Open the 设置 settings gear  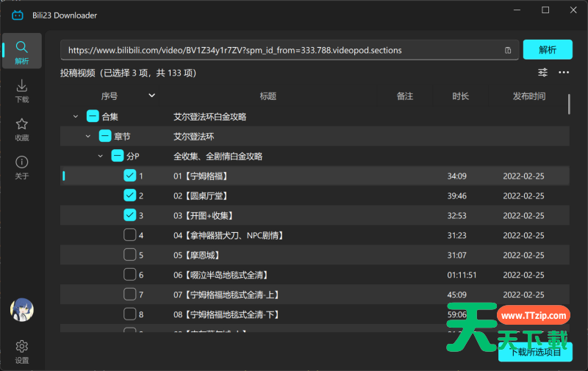(x=22, y=351)
